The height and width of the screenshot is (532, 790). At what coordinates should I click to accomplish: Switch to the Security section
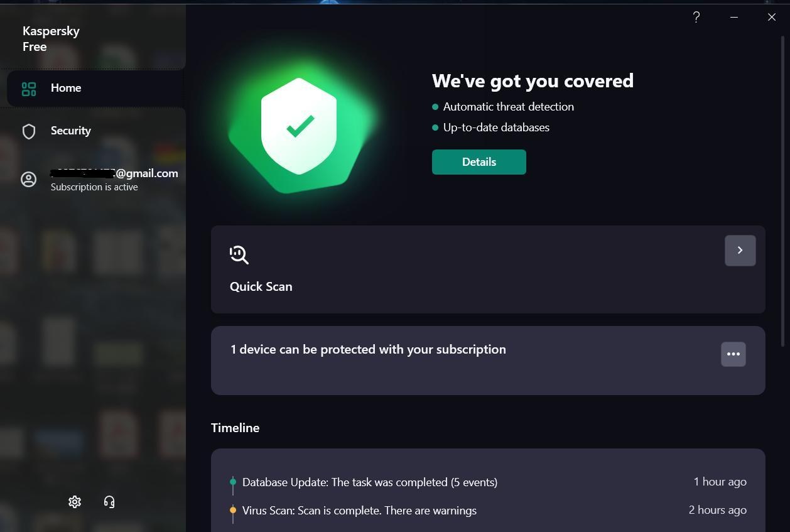(x=71, y=131)
